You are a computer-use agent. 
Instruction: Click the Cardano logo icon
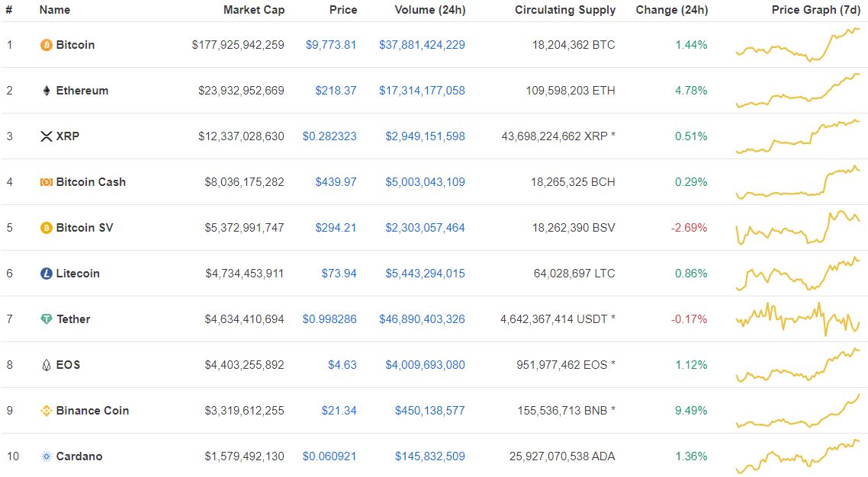[47, 456]
